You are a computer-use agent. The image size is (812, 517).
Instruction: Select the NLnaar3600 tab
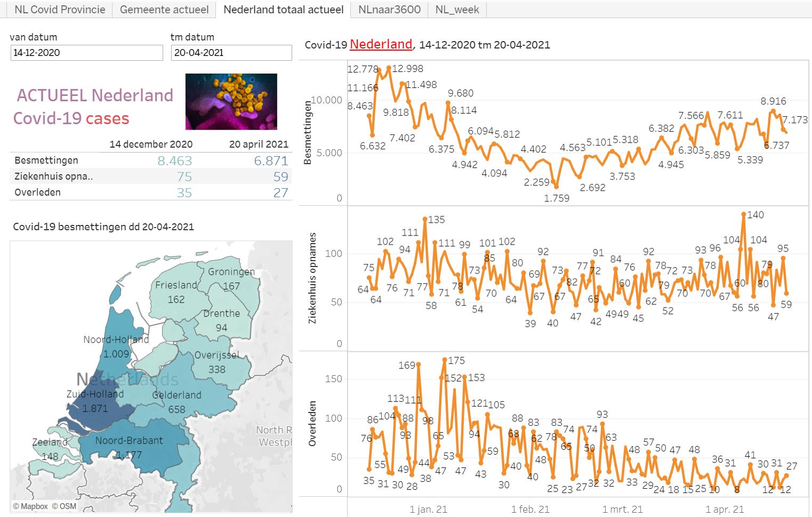389,10
